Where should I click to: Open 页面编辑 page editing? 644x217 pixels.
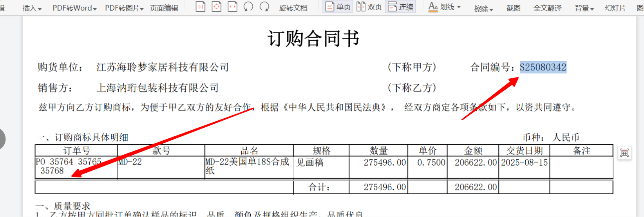(x=164, y=8)
